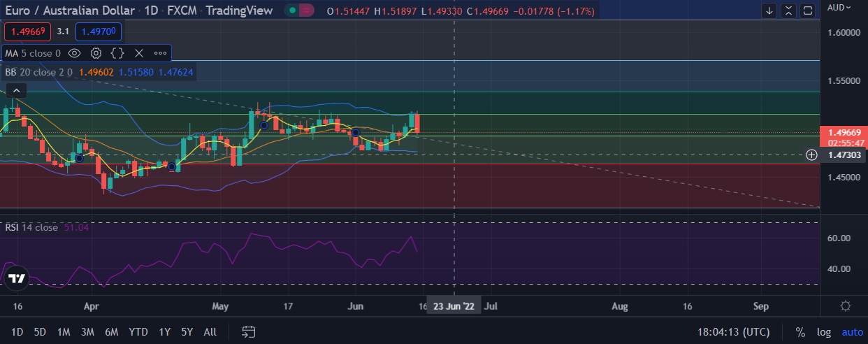The height and width of the screenshot is (344, 868).
Task: Click the blue buy price 1.49700
Action: [99, 31]
